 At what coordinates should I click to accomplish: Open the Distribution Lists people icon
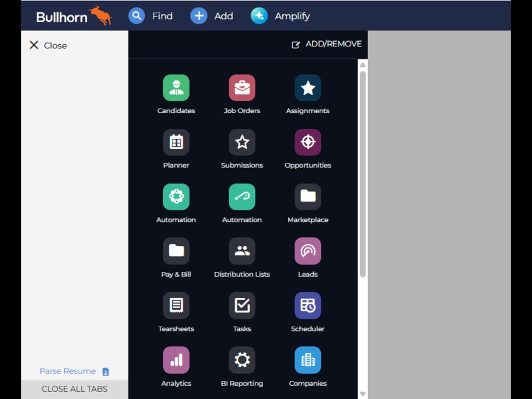pyautogui.click(x=242, y=251)
